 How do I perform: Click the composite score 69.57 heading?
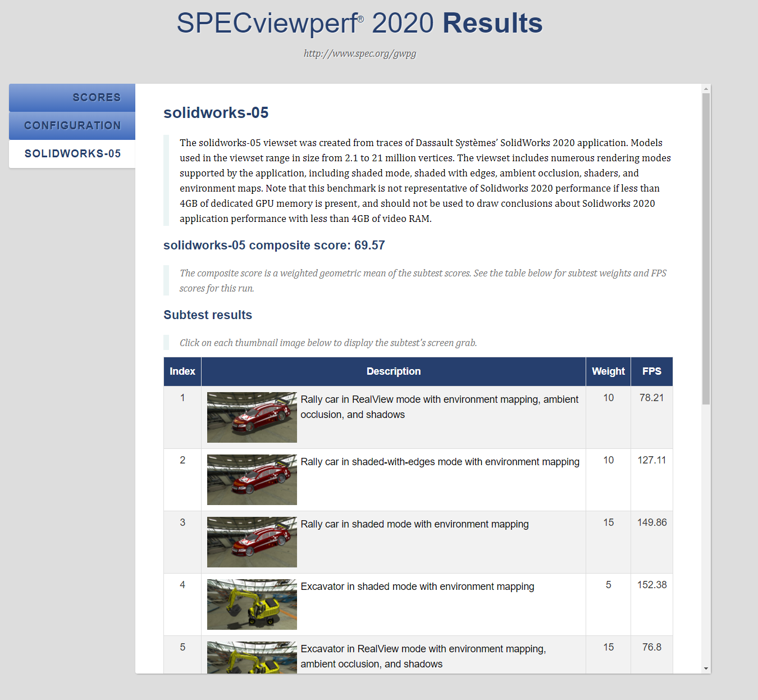pyautogui.click(x=274, y=246)
